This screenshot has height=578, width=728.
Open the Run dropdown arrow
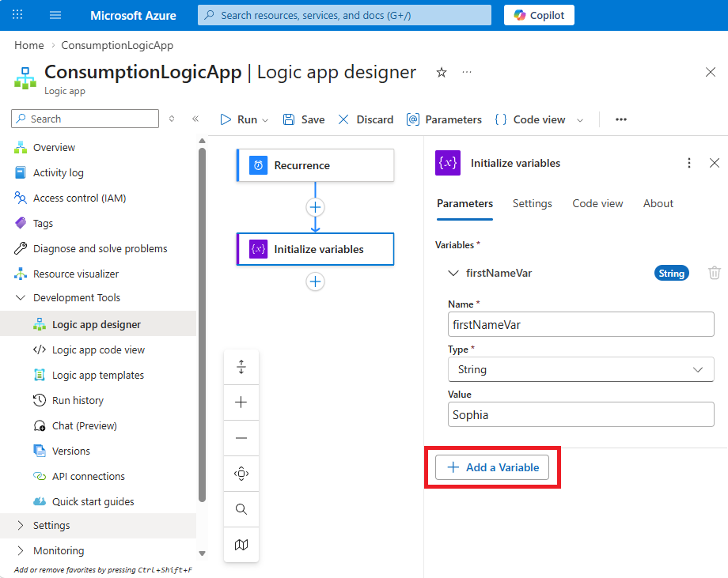click(x=265, y=120)
